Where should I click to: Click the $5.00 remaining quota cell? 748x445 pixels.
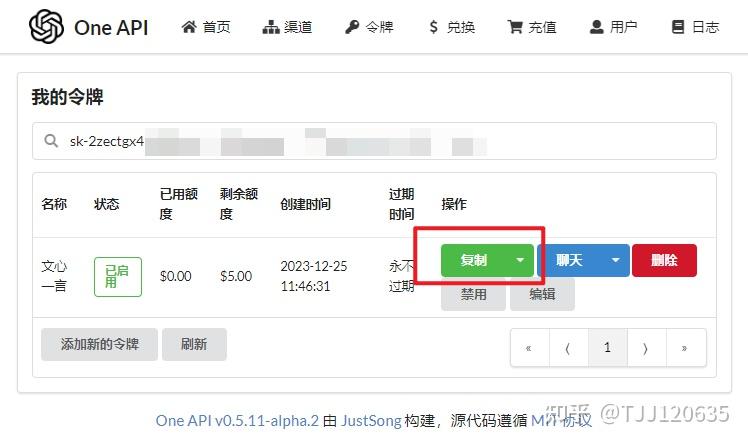tap(236, 276)
